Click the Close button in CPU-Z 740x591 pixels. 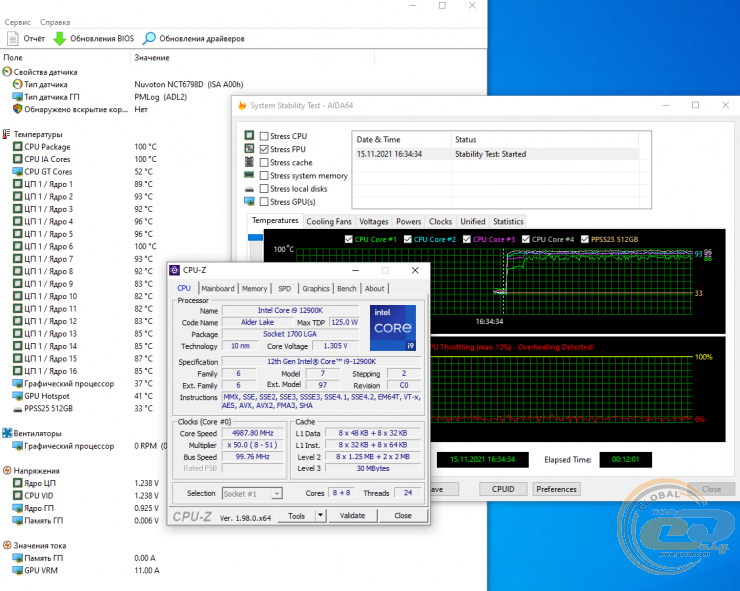click(x=403, y=515)
